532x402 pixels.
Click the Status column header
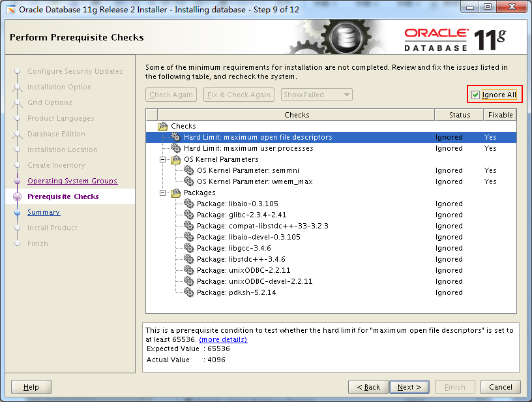point(459,115)
